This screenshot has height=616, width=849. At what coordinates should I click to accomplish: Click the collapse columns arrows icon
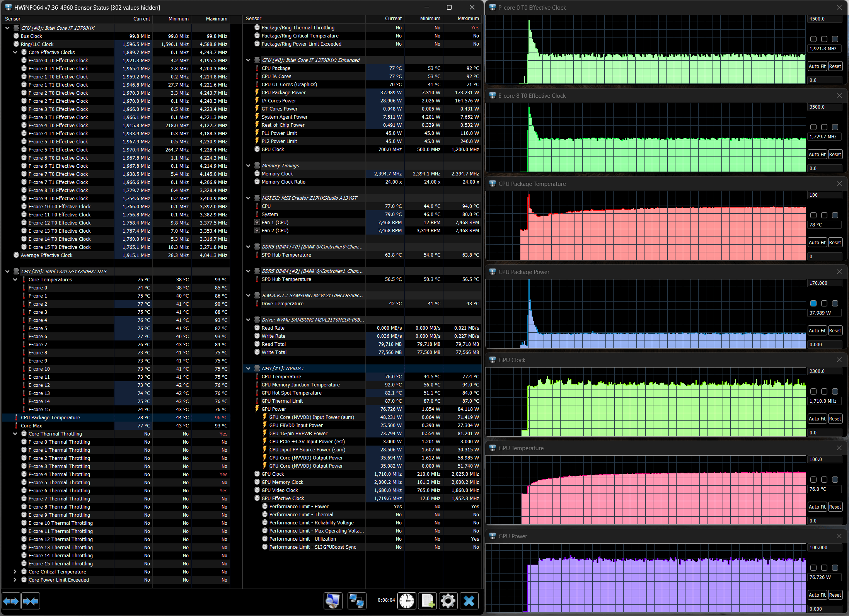coord(31,601)
